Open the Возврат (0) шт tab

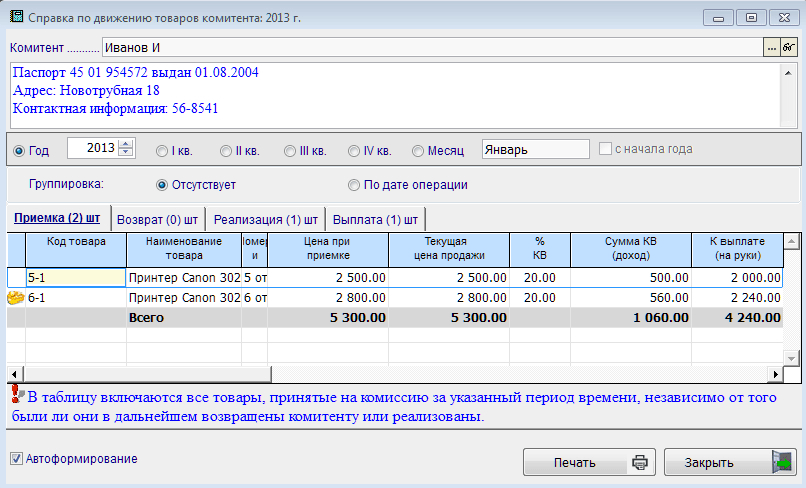pyautogui.click(x=157, y=220)
